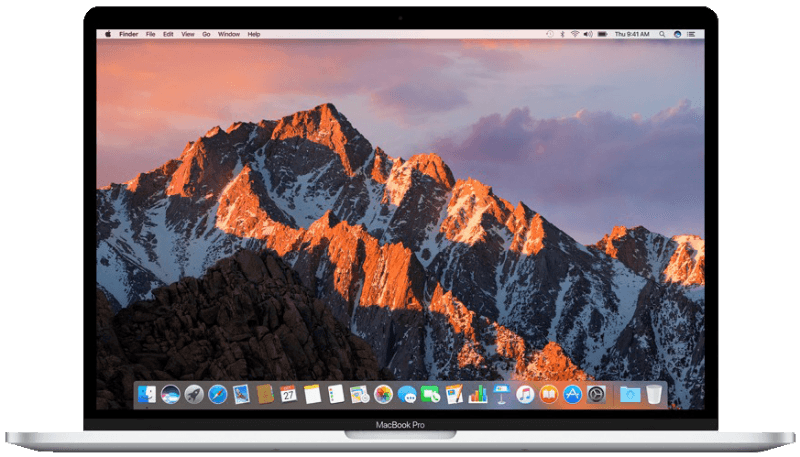Screen dimensions: 800x457
Task: Launch iTunes from the Dock
Action: [x=525, y=395]
